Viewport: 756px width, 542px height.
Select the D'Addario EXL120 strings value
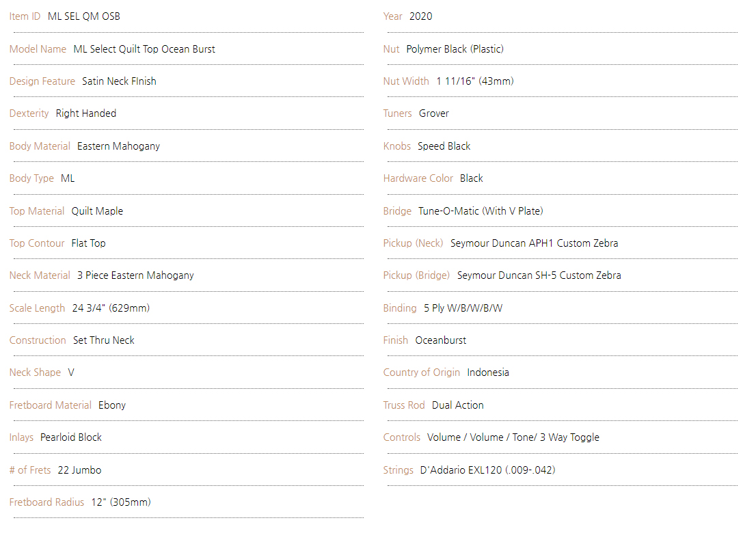click(x=487, y=470)
